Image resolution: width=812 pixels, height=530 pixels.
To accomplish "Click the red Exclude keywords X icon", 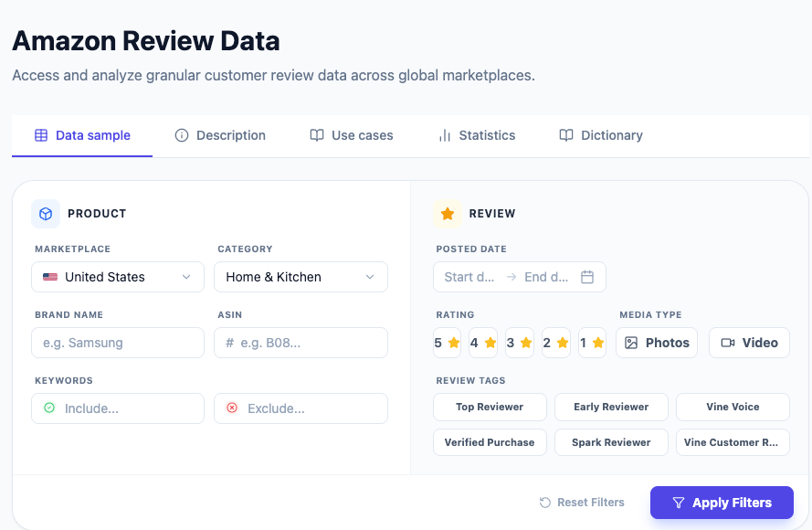I will click(x=232, y=408).
